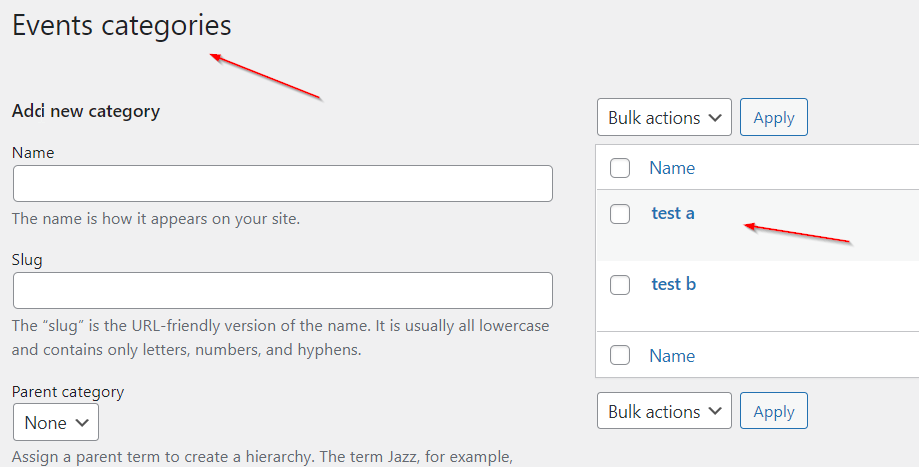Open the test a category link
The width and height of the screenshot is (919, 467).
pyautogui.click(x=673, y=213)
